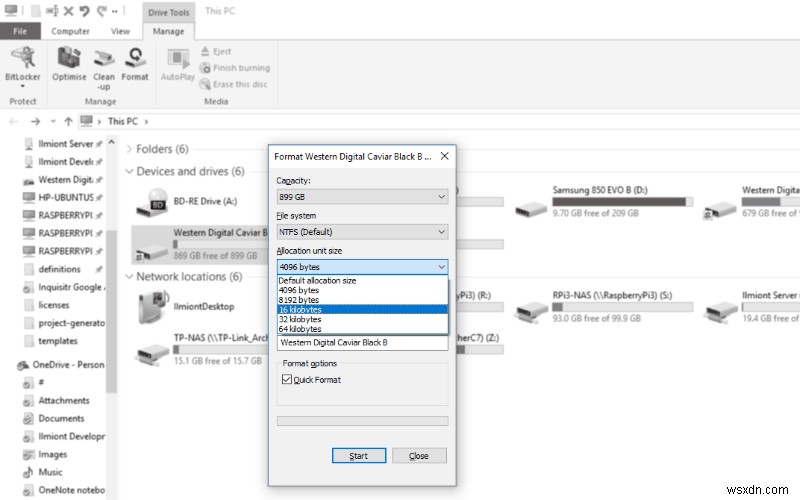
Task: Close the Format dialog with X
Action: pyautogui.click(x=444, y=156)
